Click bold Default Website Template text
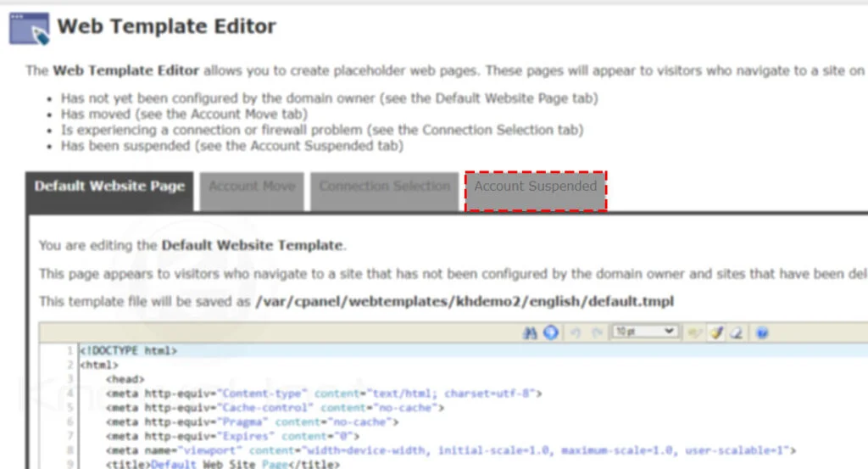This screenshot has height=469, width=868. (x=252, y=245)
